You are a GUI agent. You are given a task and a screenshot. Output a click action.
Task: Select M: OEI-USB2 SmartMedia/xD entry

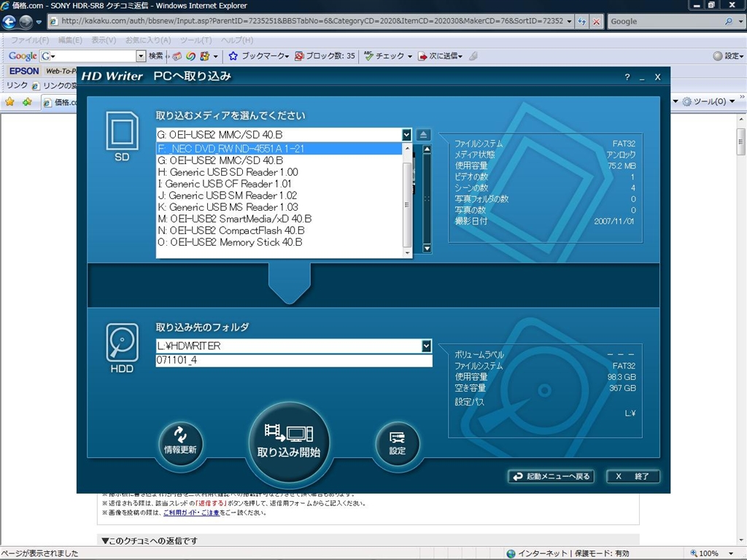click(x=279, y=219)
